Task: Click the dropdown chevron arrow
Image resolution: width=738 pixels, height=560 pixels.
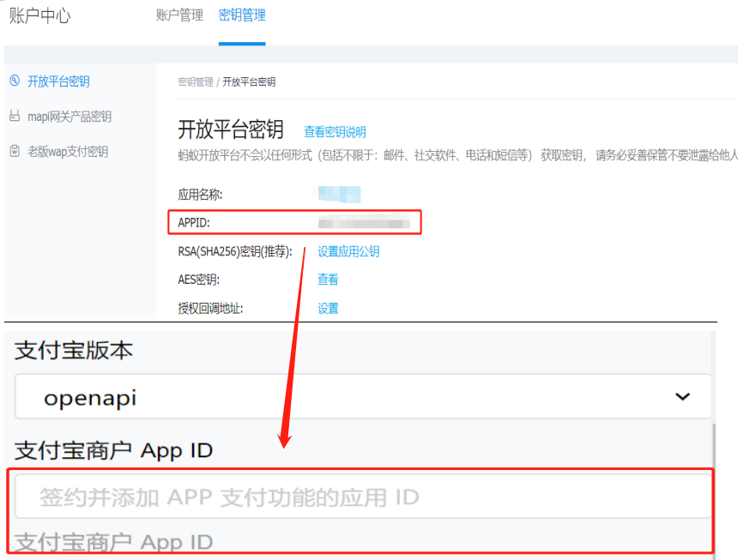Action: click(682, 397)
